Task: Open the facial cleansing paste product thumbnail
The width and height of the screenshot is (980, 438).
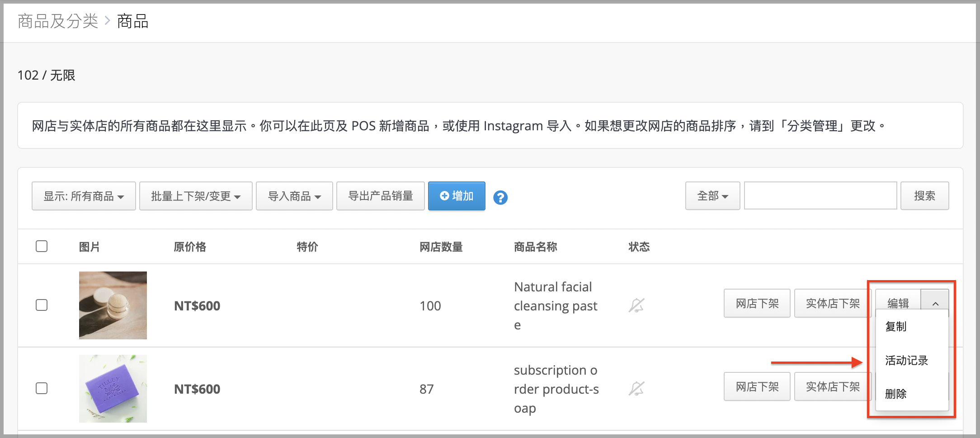Action: [113, 305]
